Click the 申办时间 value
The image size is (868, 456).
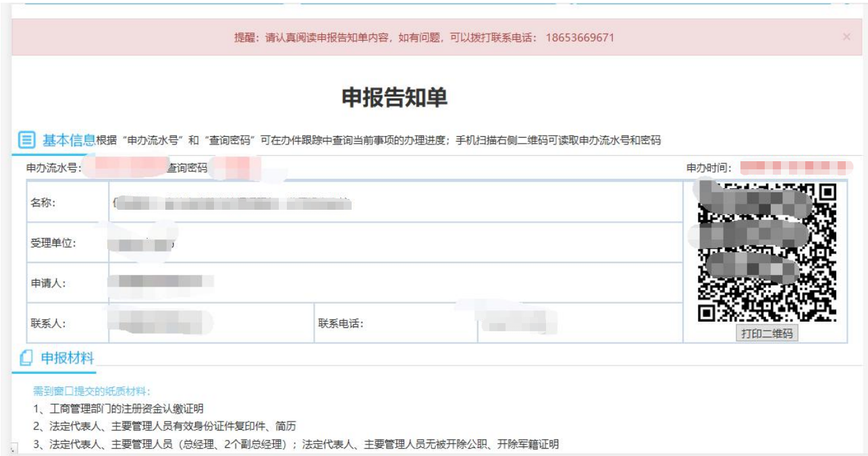pos(796,168)
